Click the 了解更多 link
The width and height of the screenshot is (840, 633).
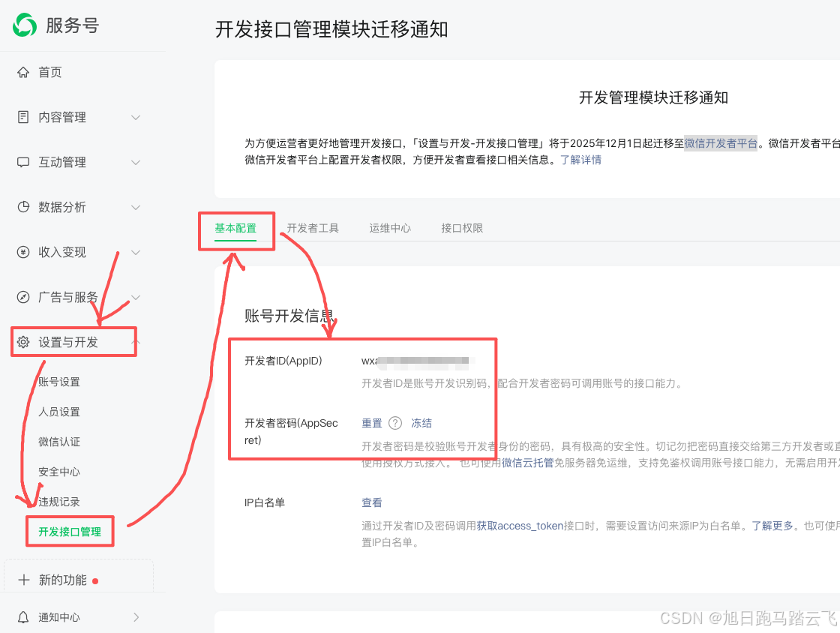(772, 526)
